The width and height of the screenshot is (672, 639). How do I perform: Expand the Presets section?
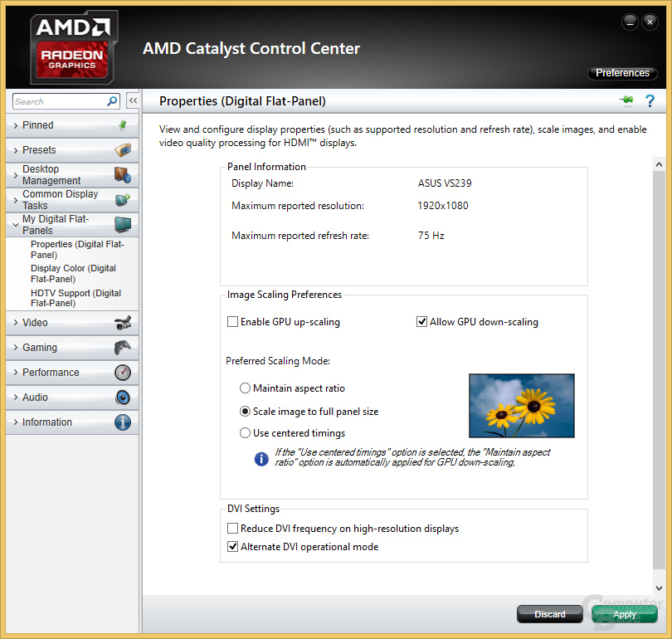[39, 150]
